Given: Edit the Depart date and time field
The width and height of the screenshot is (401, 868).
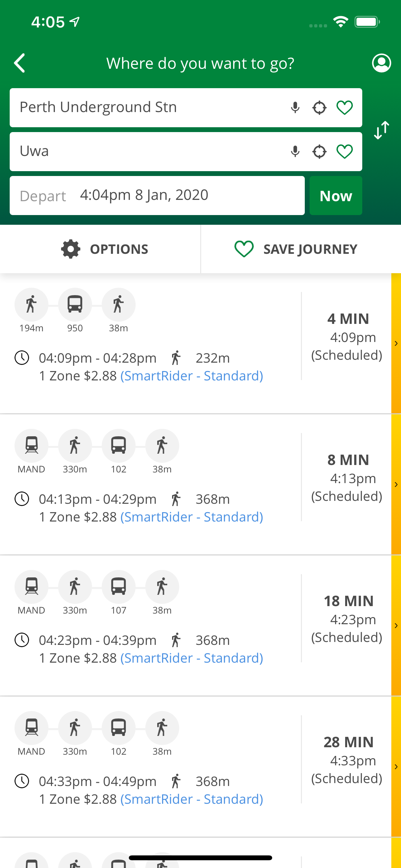Looking at the screenshot, I should (157, 195).
